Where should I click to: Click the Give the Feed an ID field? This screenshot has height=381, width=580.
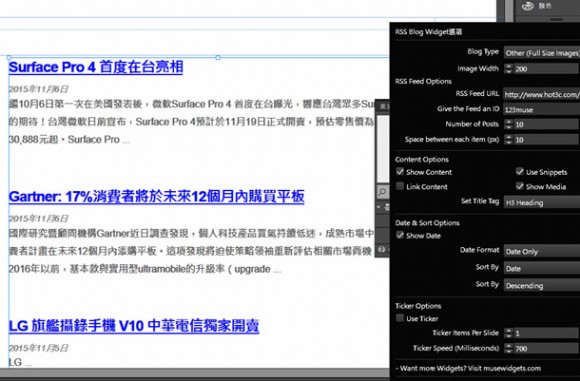coord(542,109)
